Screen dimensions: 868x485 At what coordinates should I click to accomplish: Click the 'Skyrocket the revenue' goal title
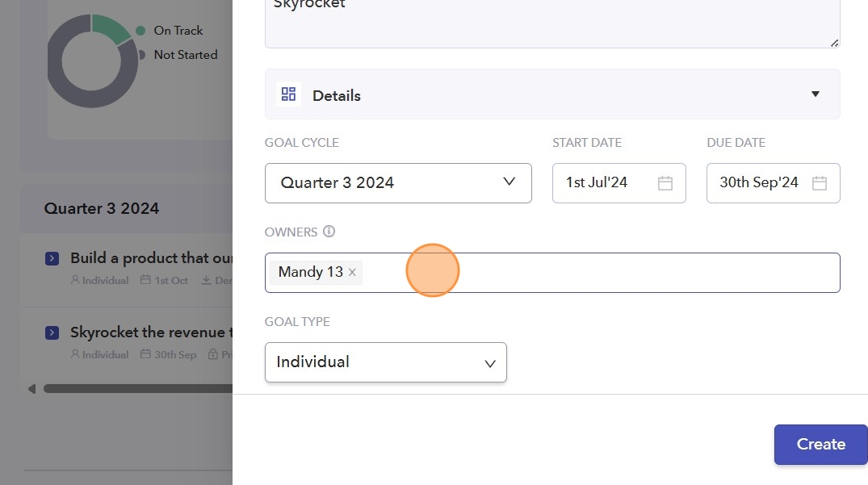pyautogui.click(x=151, y=332)
